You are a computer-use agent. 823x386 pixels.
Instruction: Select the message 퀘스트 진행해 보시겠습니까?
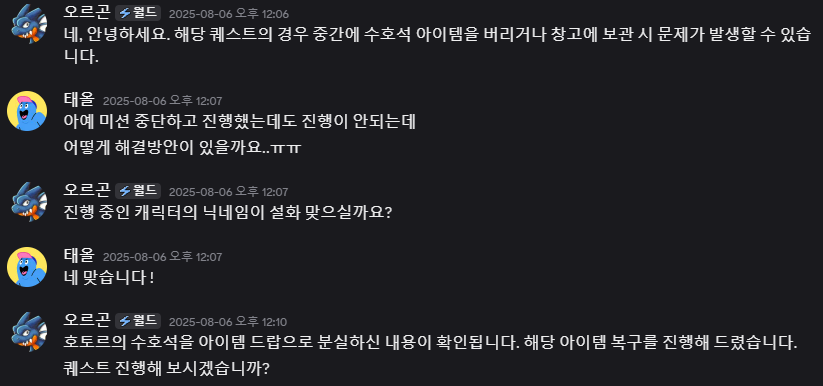click(166, 367)
